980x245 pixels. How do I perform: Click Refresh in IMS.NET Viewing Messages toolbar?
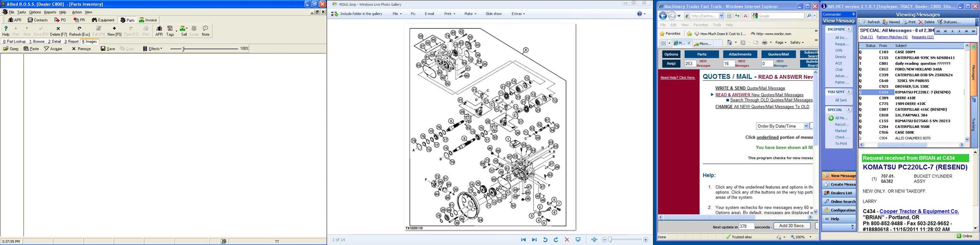point(871,22)
